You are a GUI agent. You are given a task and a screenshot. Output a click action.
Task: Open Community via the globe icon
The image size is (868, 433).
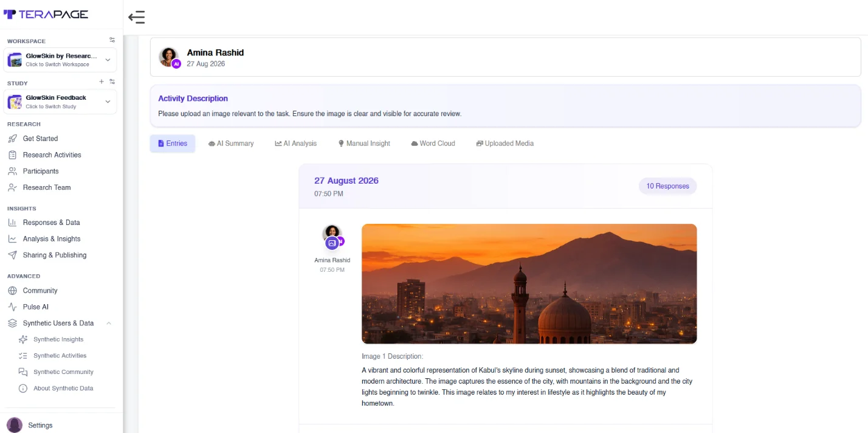click(x=12, y=291)
